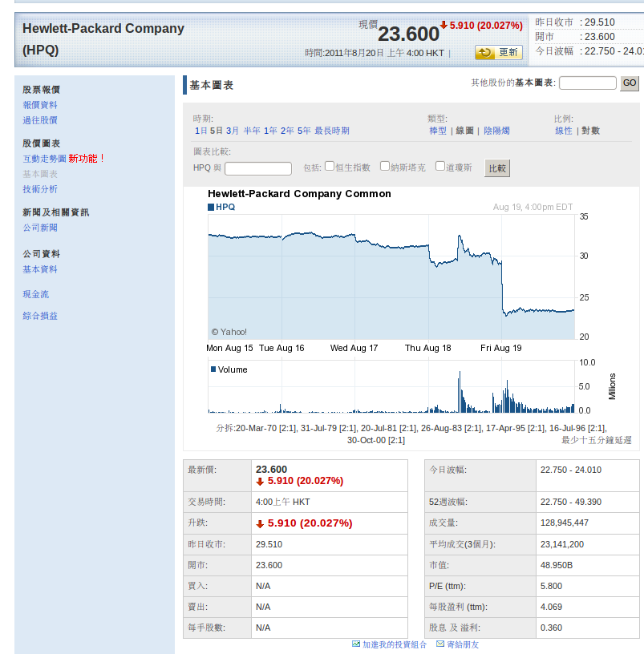
Task: Click the HPQ price chart
Action: pos(391,277)
